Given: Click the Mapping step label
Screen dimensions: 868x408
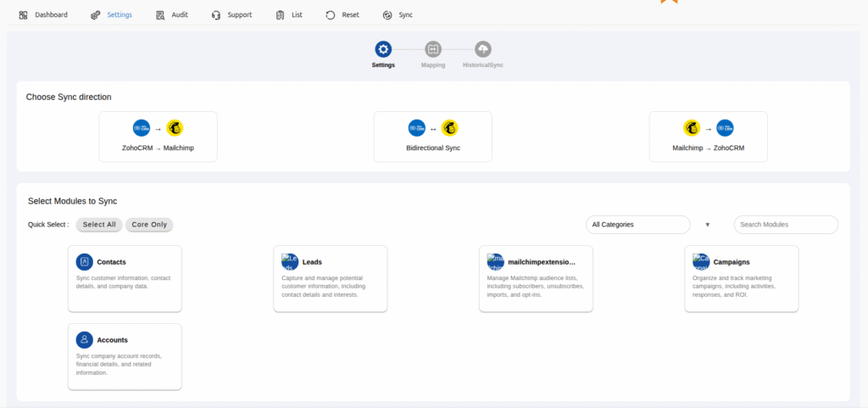Looking at the screenshot, I should (x=433, y=65).
